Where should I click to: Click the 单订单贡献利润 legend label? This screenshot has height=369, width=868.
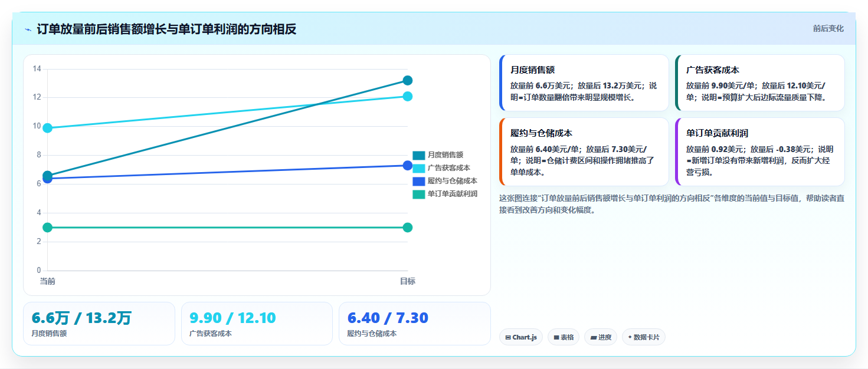453,194
